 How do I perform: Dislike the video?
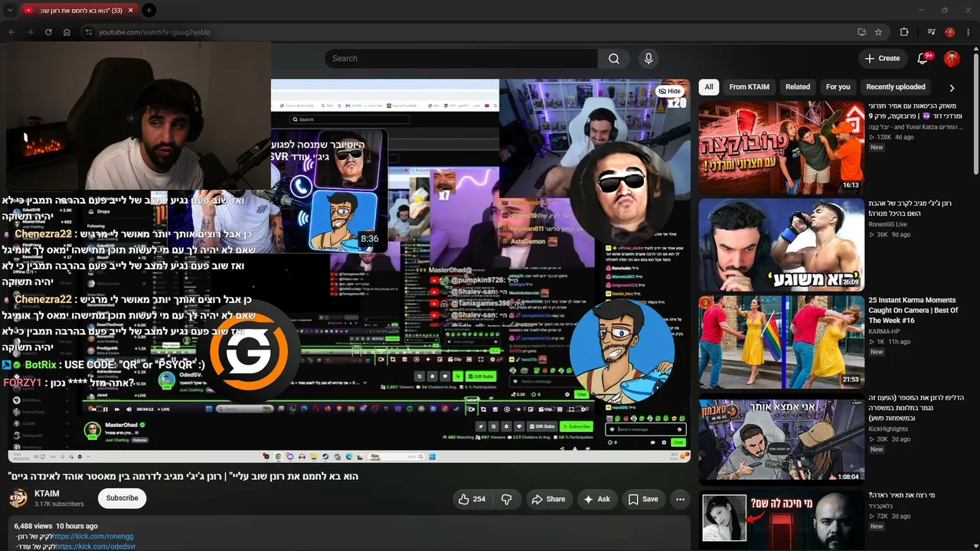(506, 499)
